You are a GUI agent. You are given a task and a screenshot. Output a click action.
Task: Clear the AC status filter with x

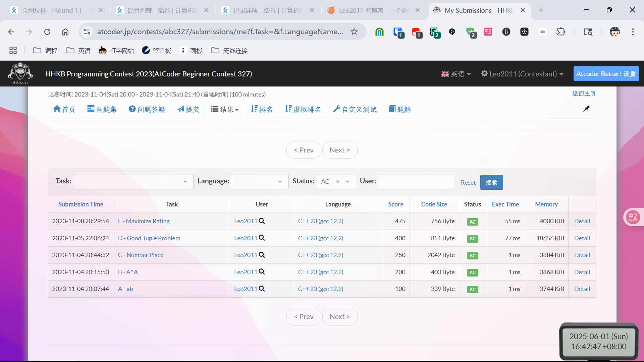click(338, 182)
